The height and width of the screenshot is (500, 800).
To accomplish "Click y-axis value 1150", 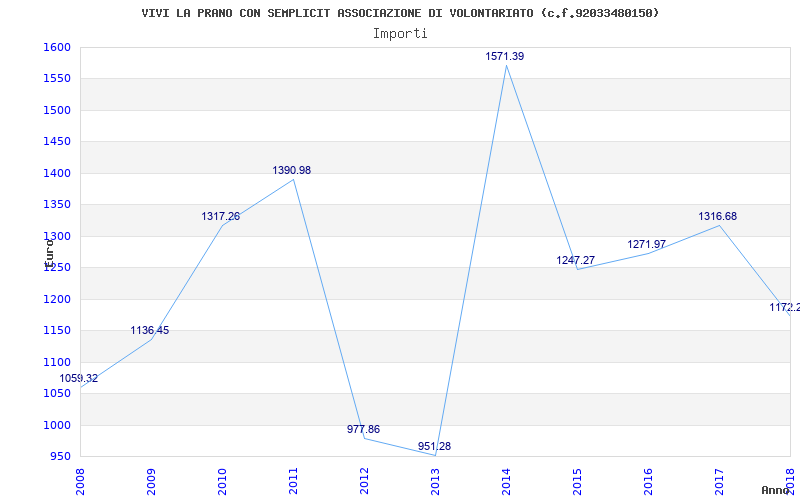I will 57,331.
